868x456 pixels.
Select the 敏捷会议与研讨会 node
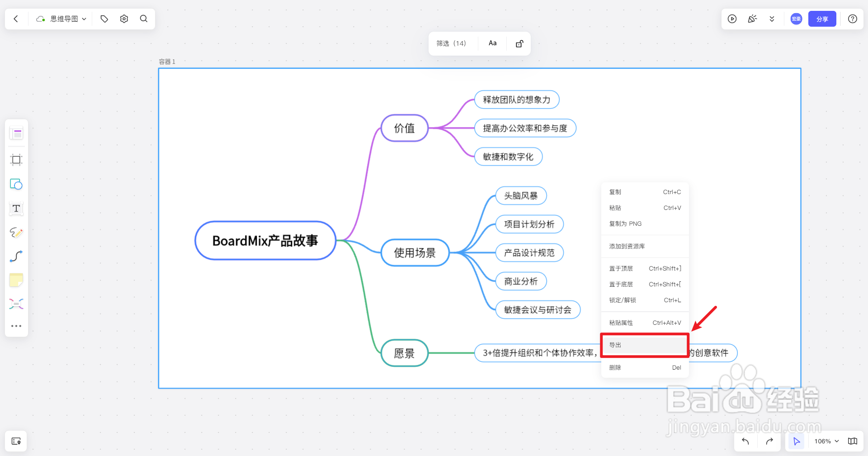click(538, 309)
